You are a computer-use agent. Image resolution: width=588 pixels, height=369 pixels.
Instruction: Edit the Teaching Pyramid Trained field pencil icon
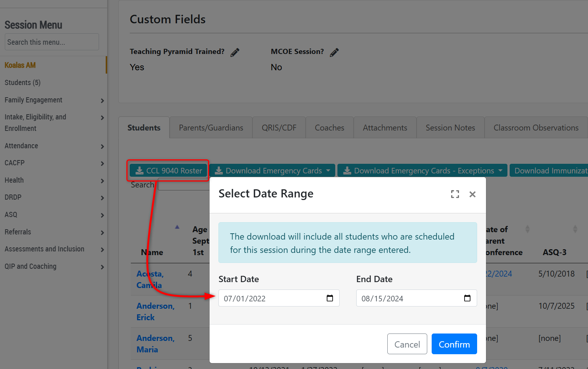[x=235, y=53]
